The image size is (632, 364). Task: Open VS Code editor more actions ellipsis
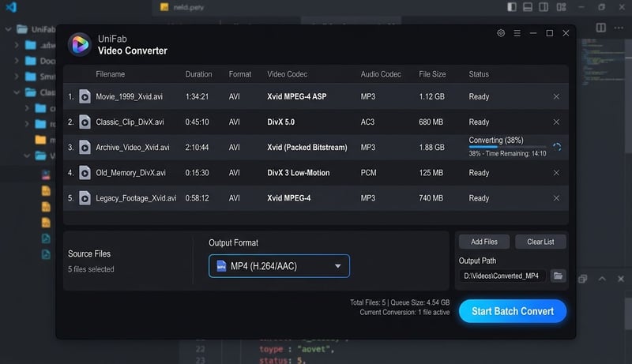pyautogui.click(x=619, y=28)
